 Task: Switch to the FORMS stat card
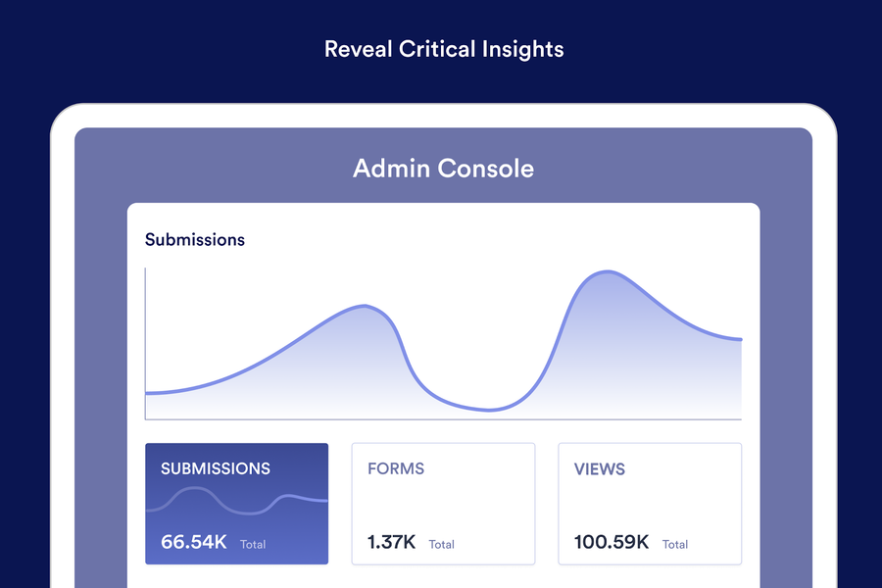point(443,504)
